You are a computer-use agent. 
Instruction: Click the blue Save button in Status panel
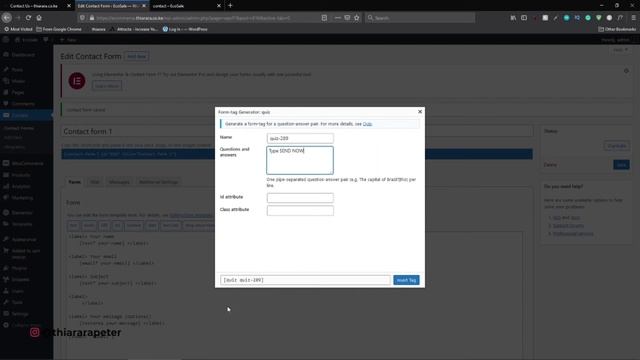point(621,165)
